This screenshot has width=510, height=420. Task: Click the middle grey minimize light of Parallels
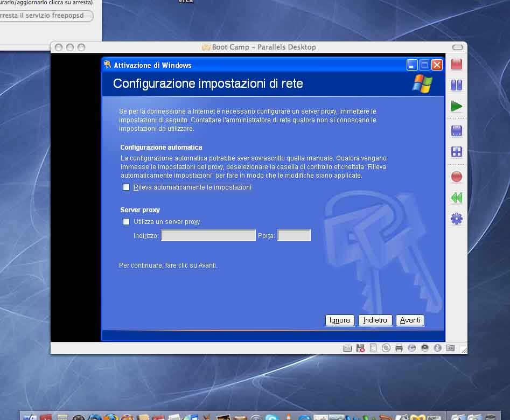click(70, 47)
